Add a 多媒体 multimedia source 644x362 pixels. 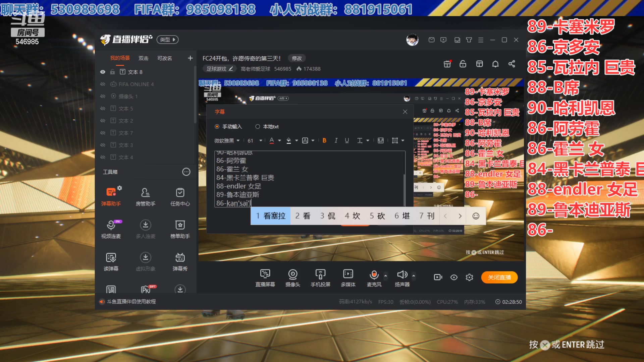pos(348,278)
